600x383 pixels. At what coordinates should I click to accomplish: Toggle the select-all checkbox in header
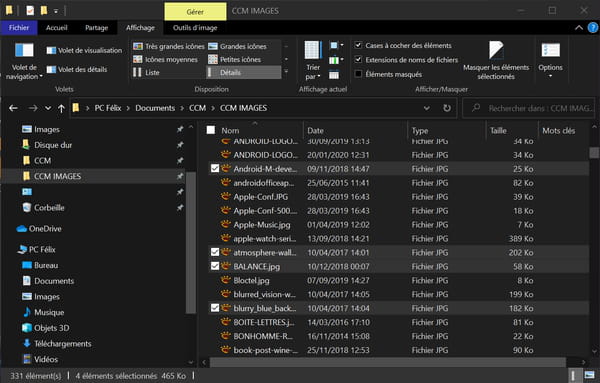(211, 130)
